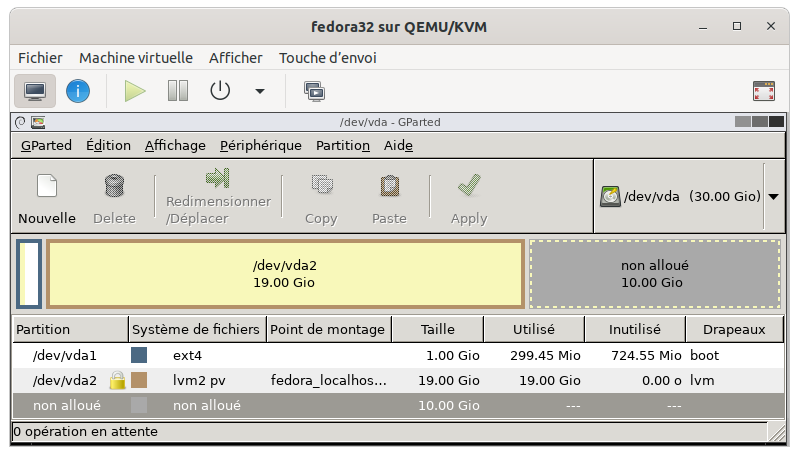
Task: Select the /dev/vda2 partition row
Action: [398, 381]
